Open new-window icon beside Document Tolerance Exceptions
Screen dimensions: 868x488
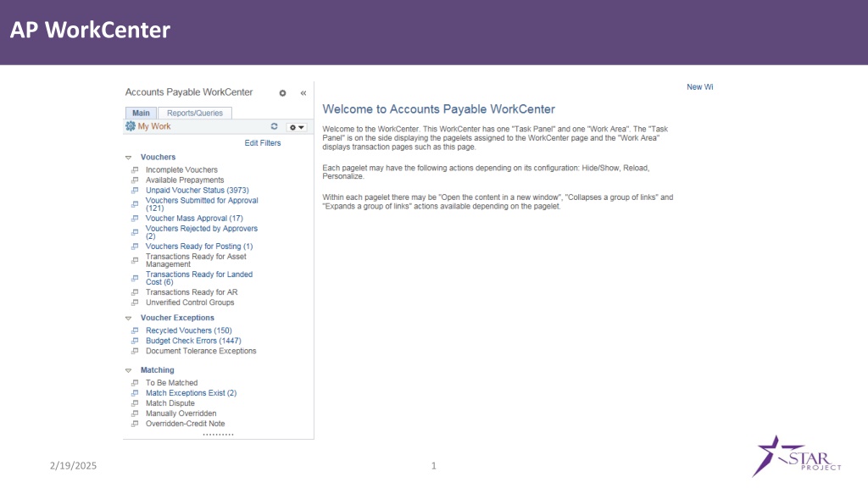click(x=135, y=351)
